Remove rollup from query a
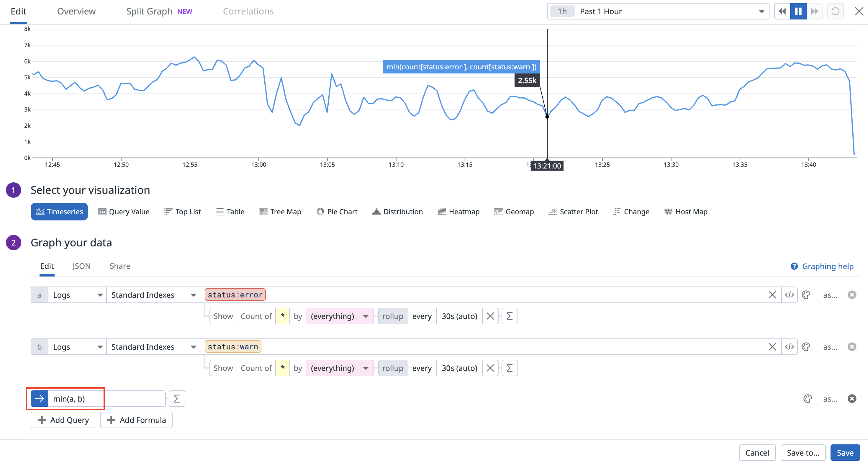 coord(490,316)
